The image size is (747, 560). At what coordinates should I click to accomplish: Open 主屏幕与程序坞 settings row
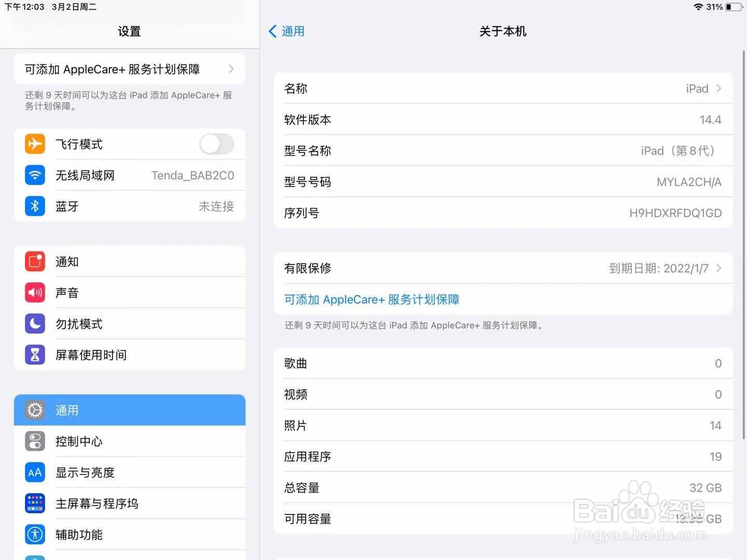[x=130, y=503]
